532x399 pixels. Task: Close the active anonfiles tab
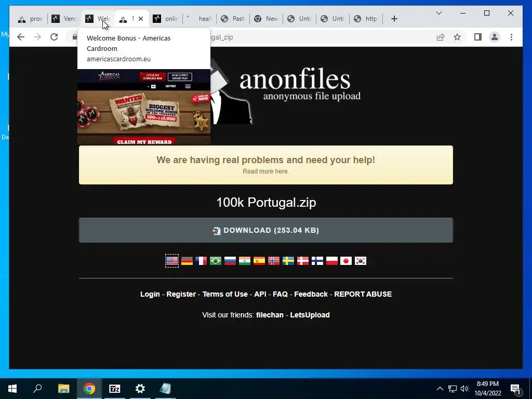point(141,19)
